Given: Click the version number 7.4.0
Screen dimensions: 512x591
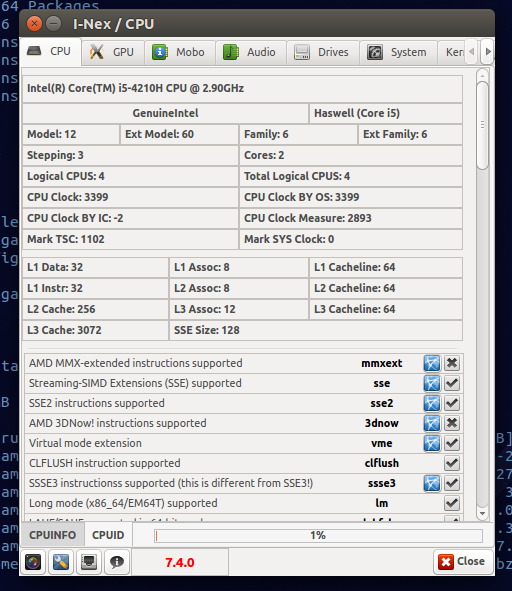Looking at the screenshot, I should pyautogui.click(x=179, y=562).
